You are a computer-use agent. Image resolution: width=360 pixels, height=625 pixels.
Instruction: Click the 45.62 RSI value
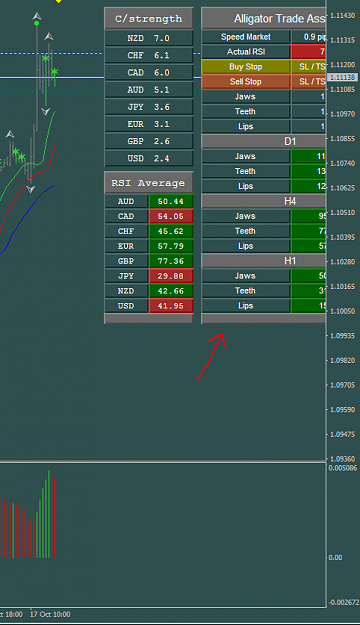(x=171, y=231)
